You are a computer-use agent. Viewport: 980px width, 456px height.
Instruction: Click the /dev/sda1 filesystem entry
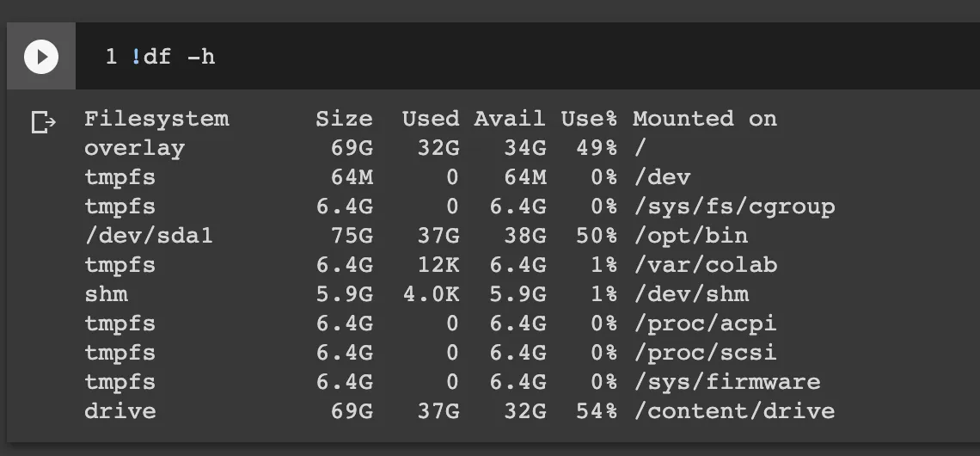coord(148,236)
